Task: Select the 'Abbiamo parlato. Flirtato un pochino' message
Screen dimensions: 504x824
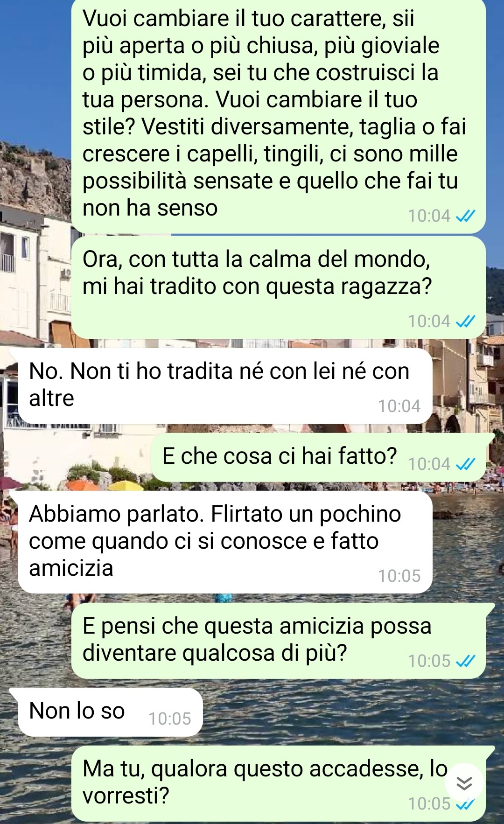Action: (225, 542)
